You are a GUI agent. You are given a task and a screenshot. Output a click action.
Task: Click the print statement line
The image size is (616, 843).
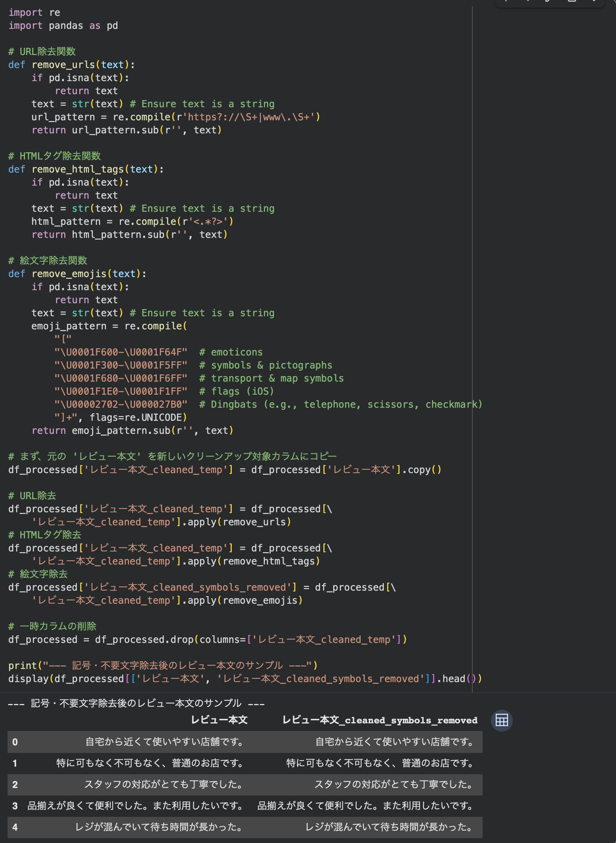163,665
